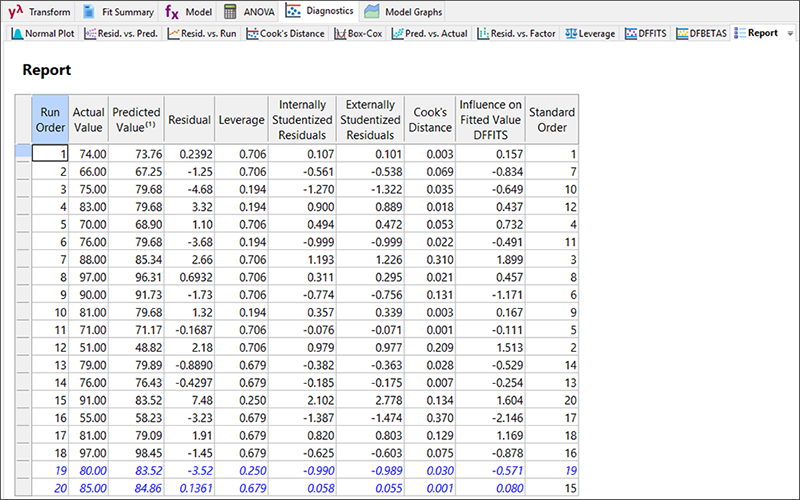
Task: Click the Cook's Distance column header
Action: (429, 119)
